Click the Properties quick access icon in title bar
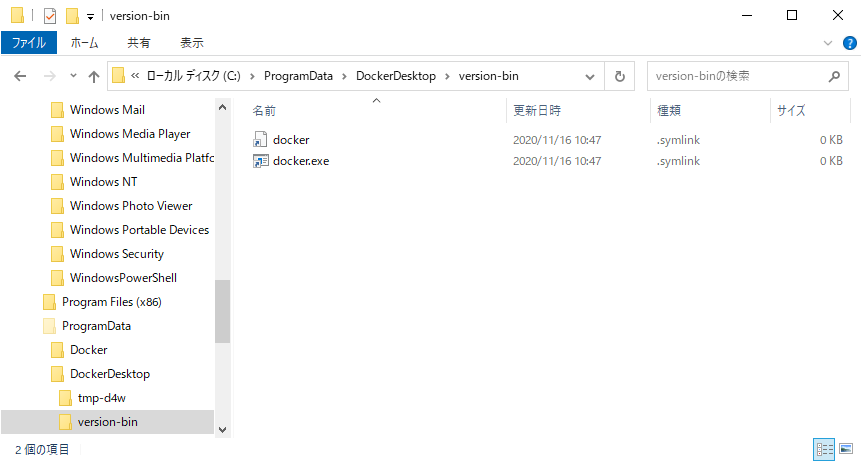This screenshot has width=862, height=462. [x=50, y=16]
